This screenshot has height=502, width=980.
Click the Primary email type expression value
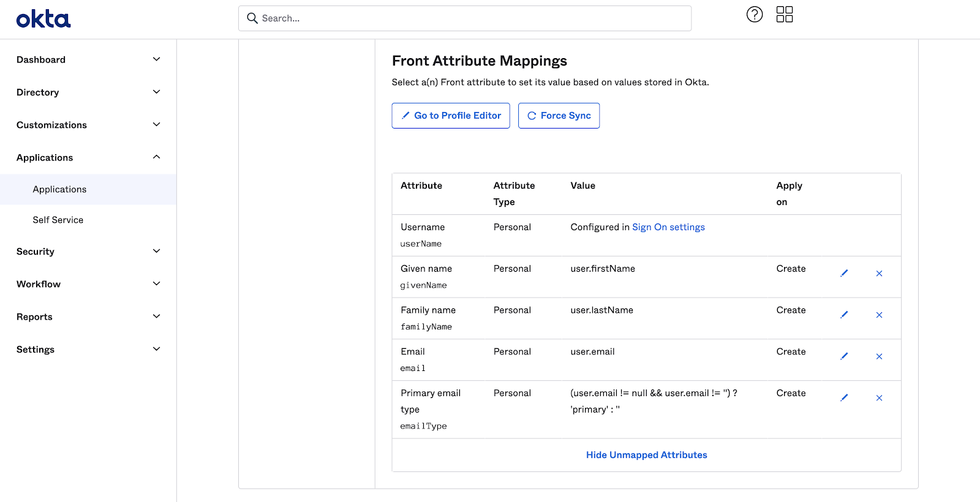point(654,401)
